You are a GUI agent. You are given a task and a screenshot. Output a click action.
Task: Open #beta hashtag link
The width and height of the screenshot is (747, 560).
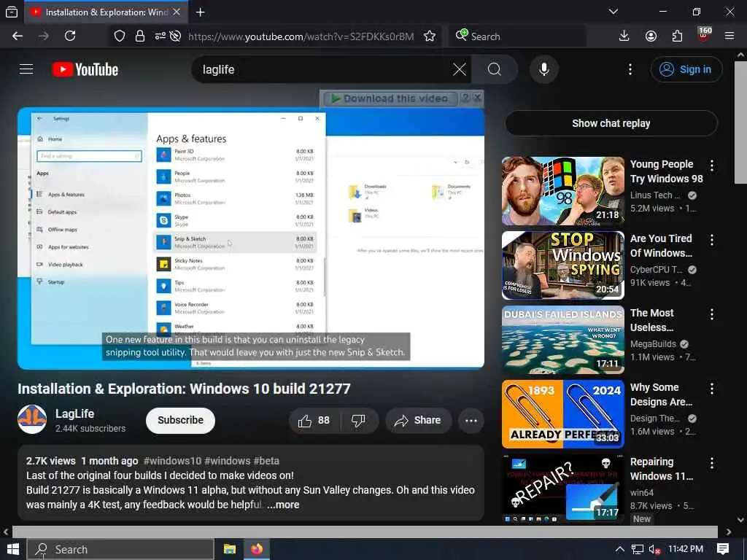point(266,461)
